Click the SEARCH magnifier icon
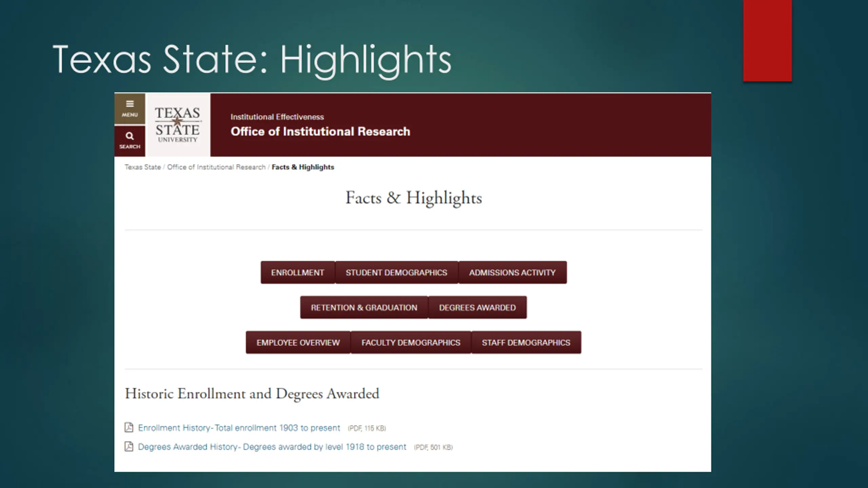Screen dimensions: 868x488 [x=130, y=141]
